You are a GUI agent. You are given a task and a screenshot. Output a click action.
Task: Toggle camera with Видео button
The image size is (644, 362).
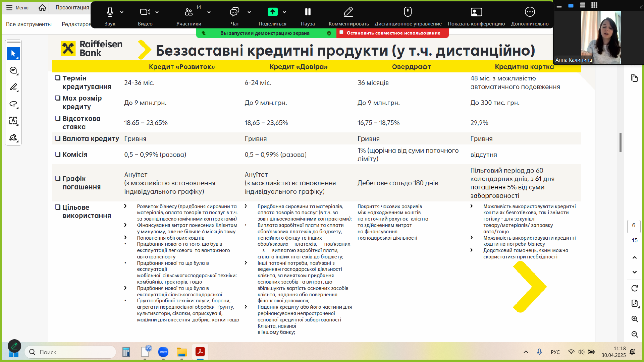(x=145, y=12)
